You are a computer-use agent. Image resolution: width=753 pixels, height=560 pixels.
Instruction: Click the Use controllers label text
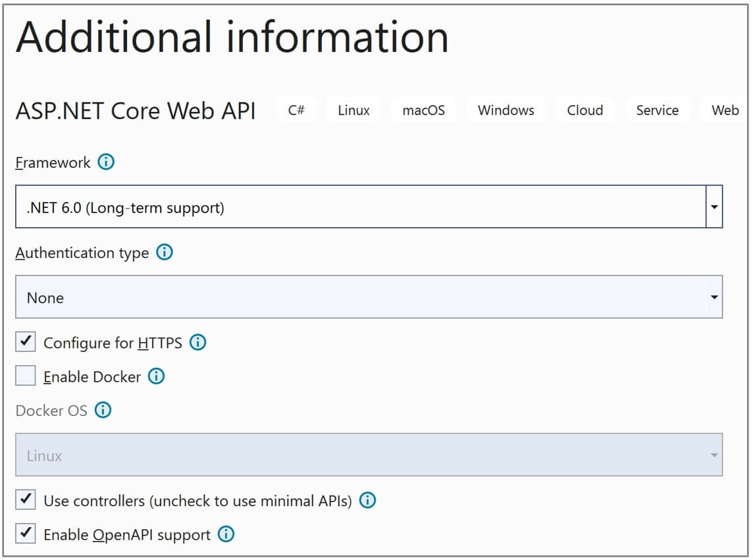point(198,501)
